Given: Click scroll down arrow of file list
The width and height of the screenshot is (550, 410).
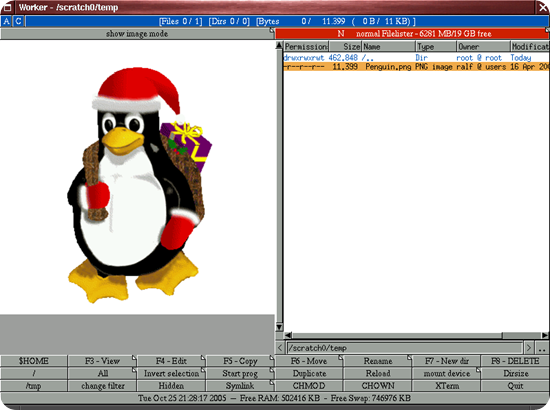Looking at the screenshot, I should (x=279, y=327).
